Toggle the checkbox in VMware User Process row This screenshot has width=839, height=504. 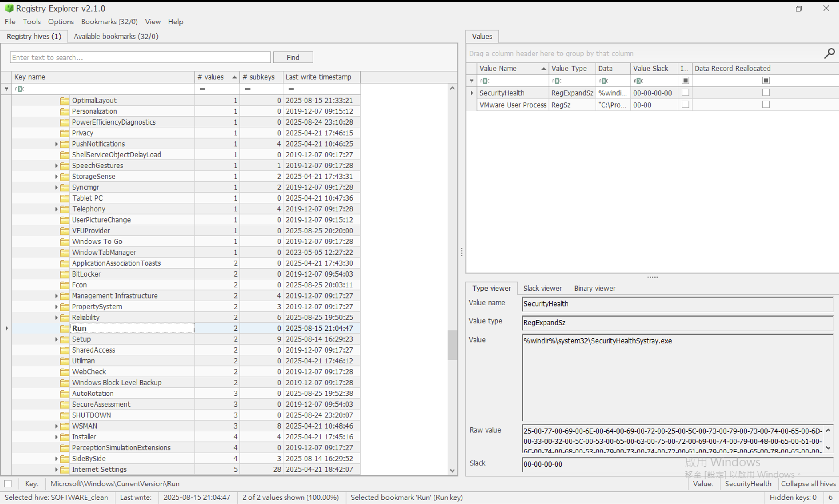[685, 105]
